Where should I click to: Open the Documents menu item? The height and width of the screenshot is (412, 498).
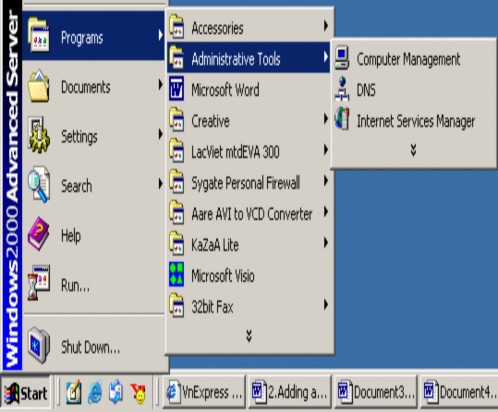point(94,87)
